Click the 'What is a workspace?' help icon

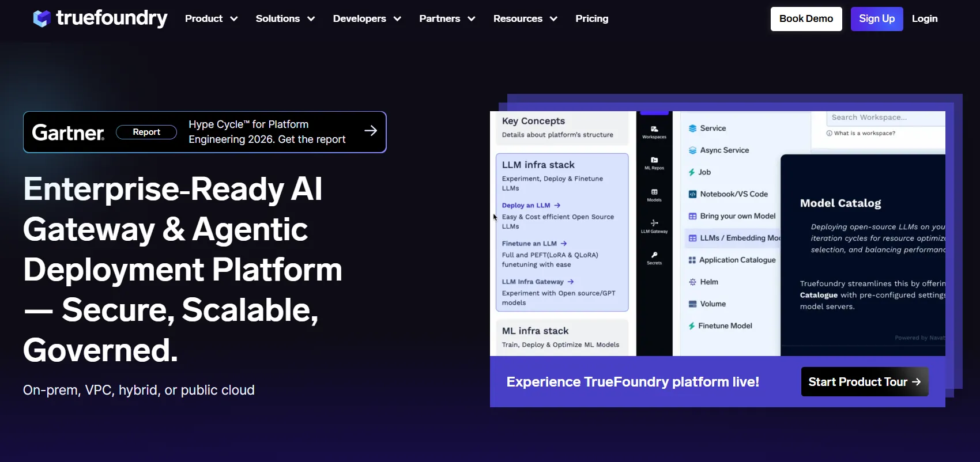point(829,133)
